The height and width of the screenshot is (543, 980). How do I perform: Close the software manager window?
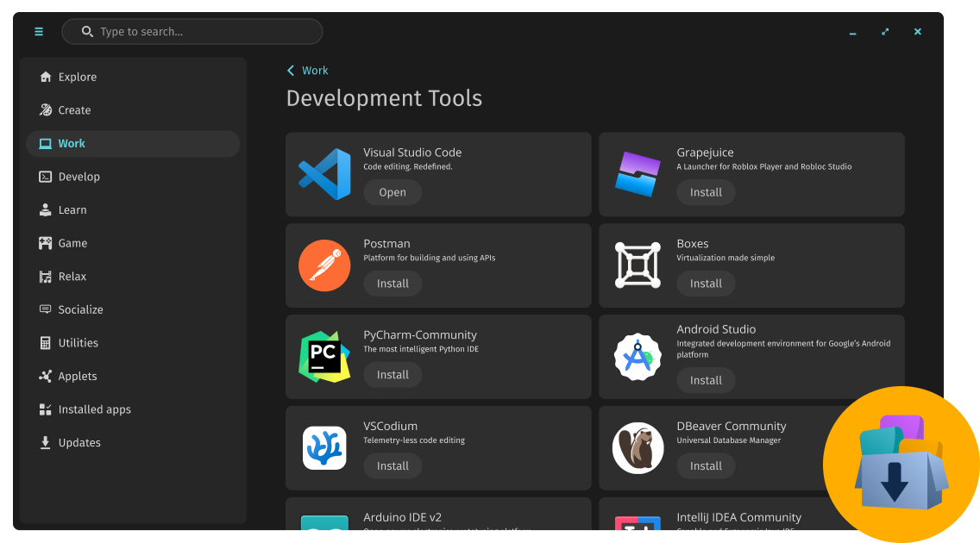coord(918,32)
